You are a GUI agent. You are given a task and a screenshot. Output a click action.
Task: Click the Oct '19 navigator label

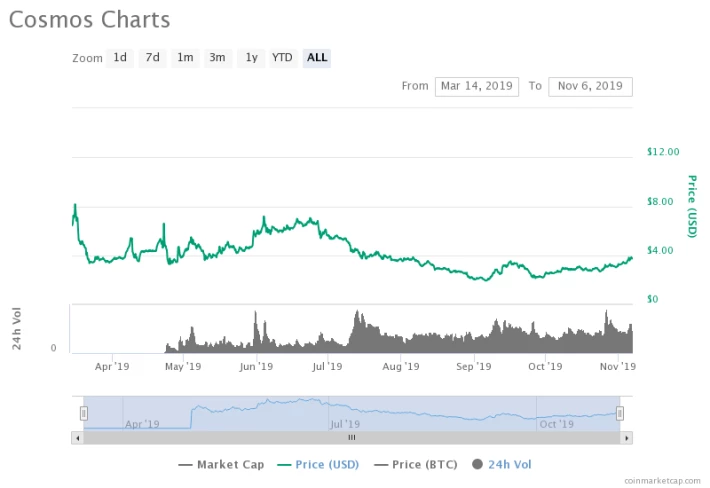556,425
